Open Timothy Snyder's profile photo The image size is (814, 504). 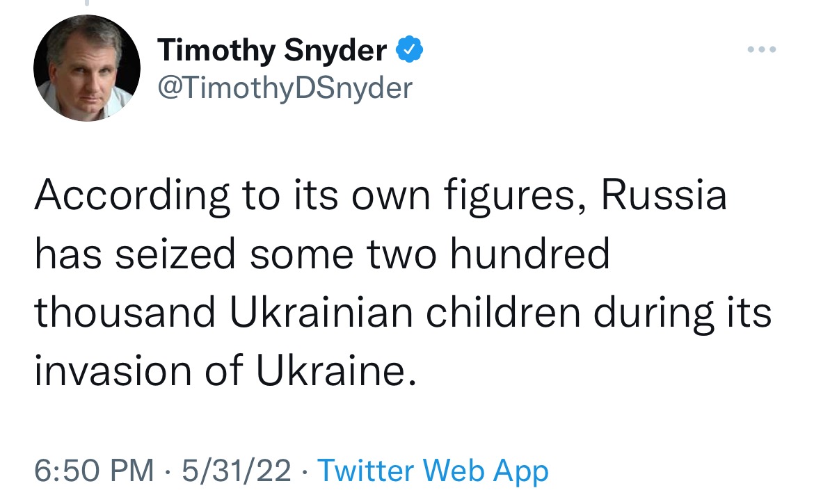click(87, 68)
